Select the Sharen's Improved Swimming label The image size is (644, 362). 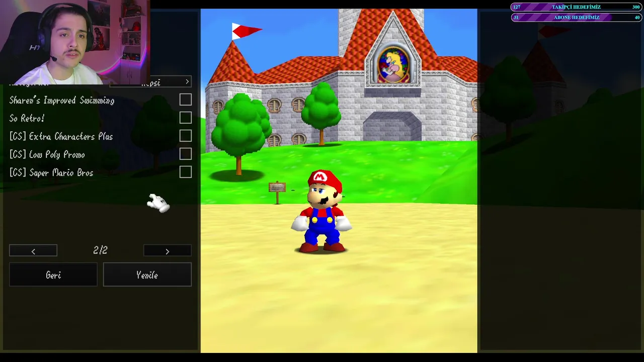(62, 101)
